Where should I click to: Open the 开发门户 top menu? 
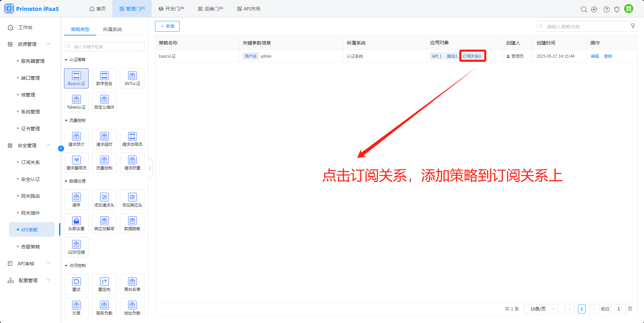[171, 9]
